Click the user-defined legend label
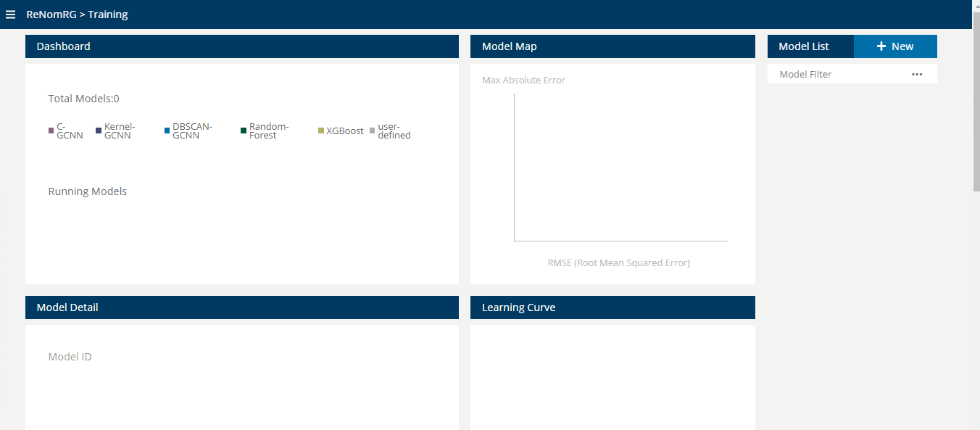 click(x=394, y=131)
